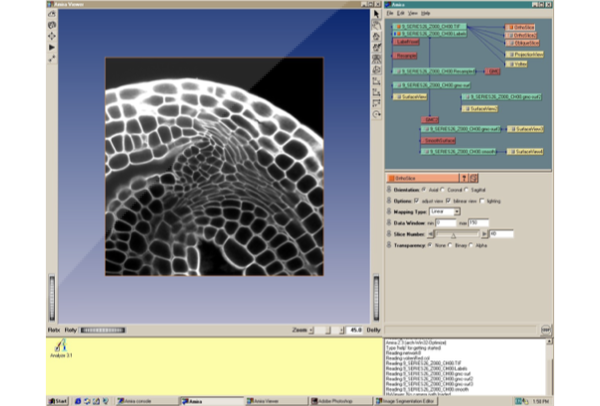Select the Voltex module in object pool
600x406 pixels.
click(515, 63)
